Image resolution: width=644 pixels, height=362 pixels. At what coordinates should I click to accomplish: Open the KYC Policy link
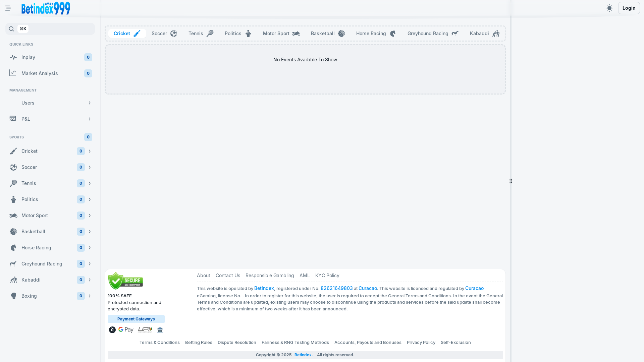click(327, 276)
